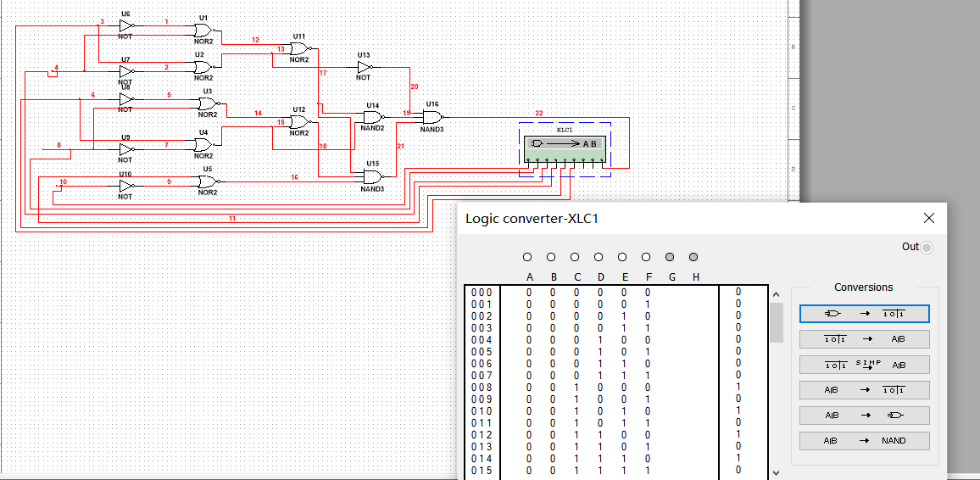Click truth table scrollbar up arrow

point(777,294)
